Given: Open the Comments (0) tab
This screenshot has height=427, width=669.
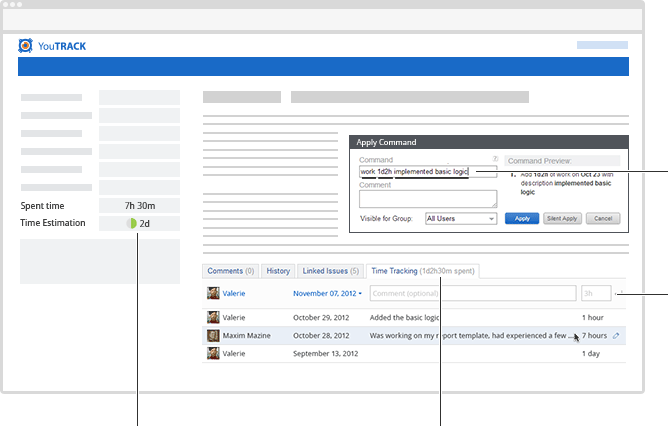Looking at the screenshot, I should point(230,271).
